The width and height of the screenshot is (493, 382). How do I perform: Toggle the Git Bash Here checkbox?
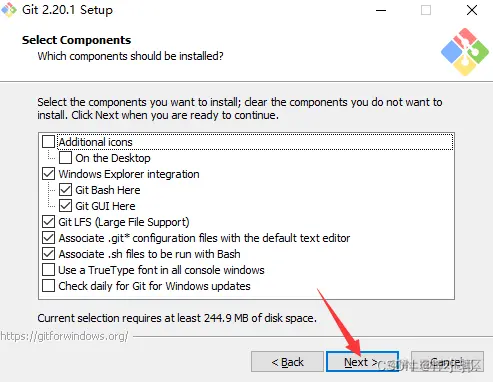(x=65, y=190)
